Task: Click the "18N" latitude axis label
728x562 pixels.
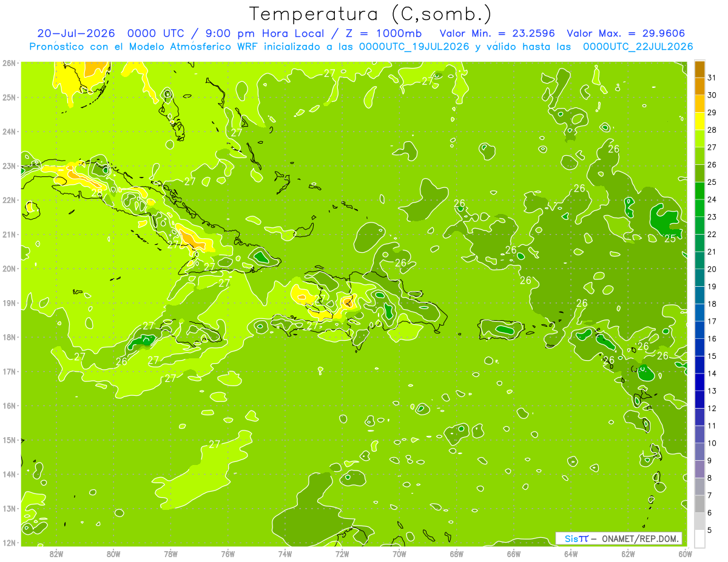Action: [8, 337]
